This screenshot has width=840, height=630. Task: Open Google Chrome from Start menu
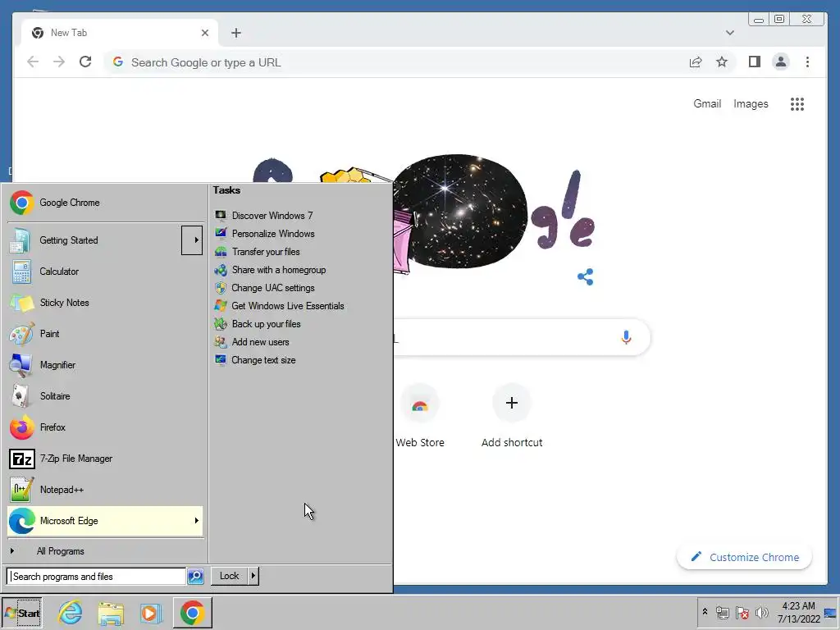105,203
